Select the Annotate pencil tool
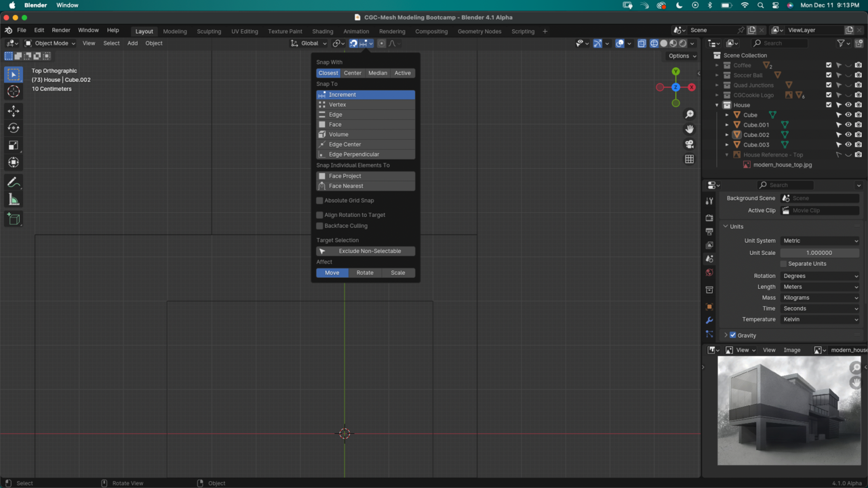The image size is (868, 488). click(14, 182)
